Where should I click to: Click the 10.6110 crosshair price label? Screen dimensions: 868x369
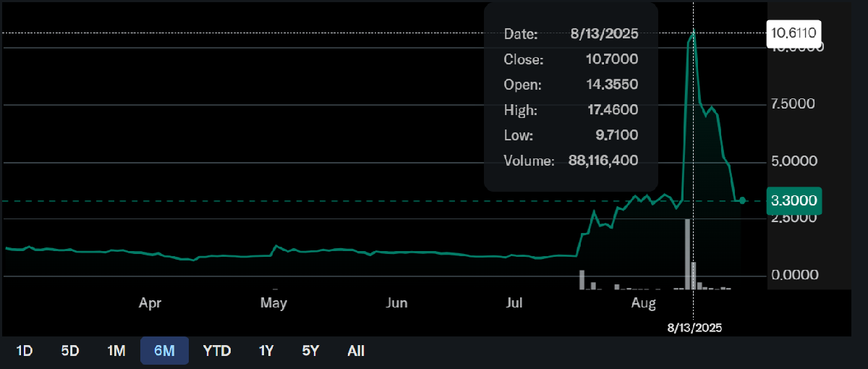coord(794,33)
